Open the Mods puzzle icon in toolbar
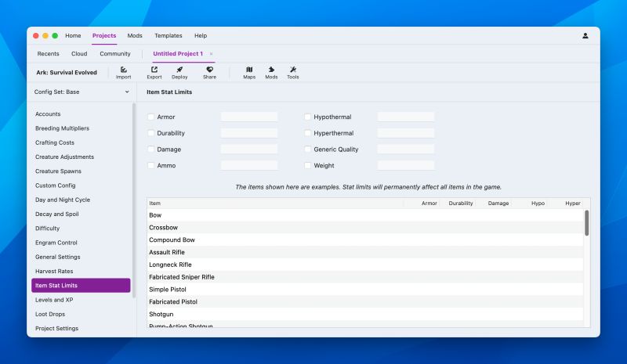This screenshot has width=627, height=364. pyautogui.click(x=271, y=73)
